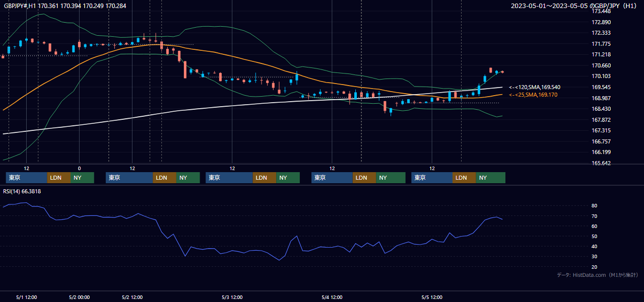This screenshot has height=302, width=644.
Task: Click price axis value 172.890
Action: click(601, 23)
